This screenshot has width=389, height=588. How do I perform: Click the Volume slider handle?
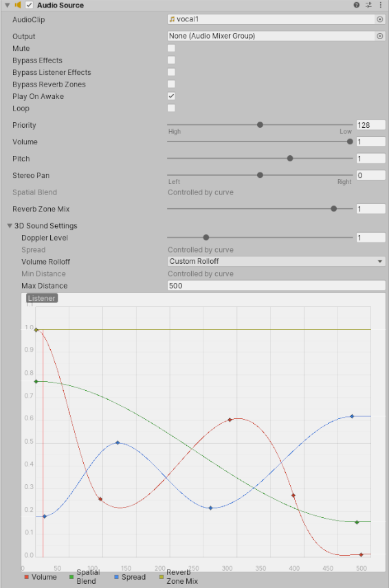coord(350,142)
